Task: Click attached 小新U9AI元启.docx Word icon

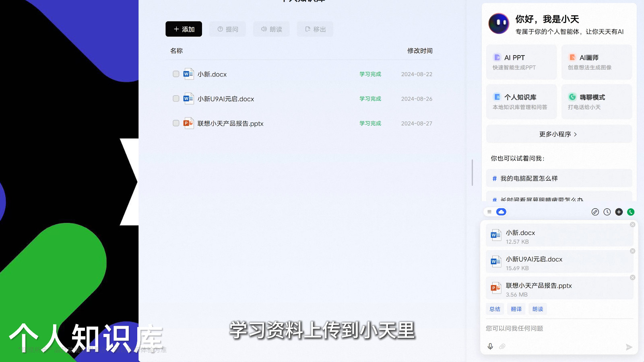Action: coord(496,261)
